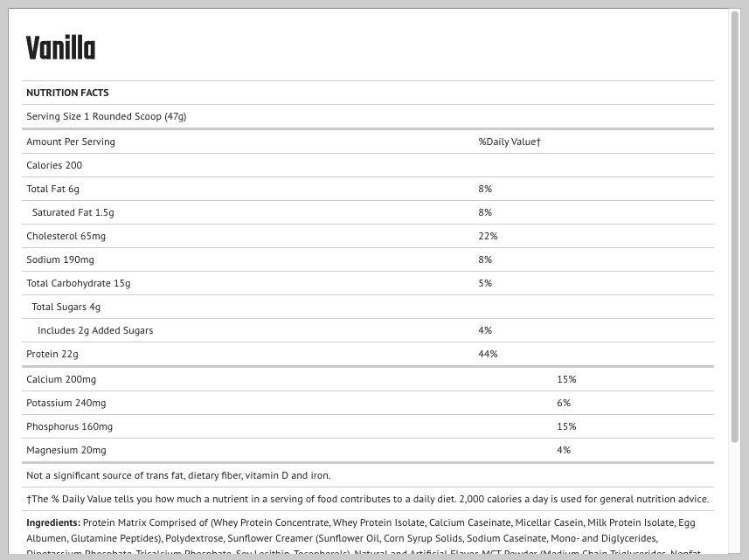
Task: Click the Includes 2g Added Sugars line
Action: pyautogui.click(x=95, y=330)
